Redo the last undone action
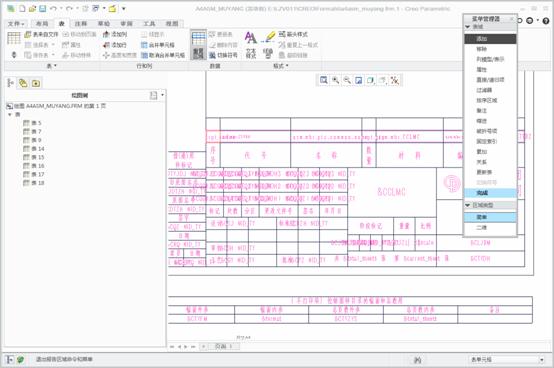 coord(69,8)
